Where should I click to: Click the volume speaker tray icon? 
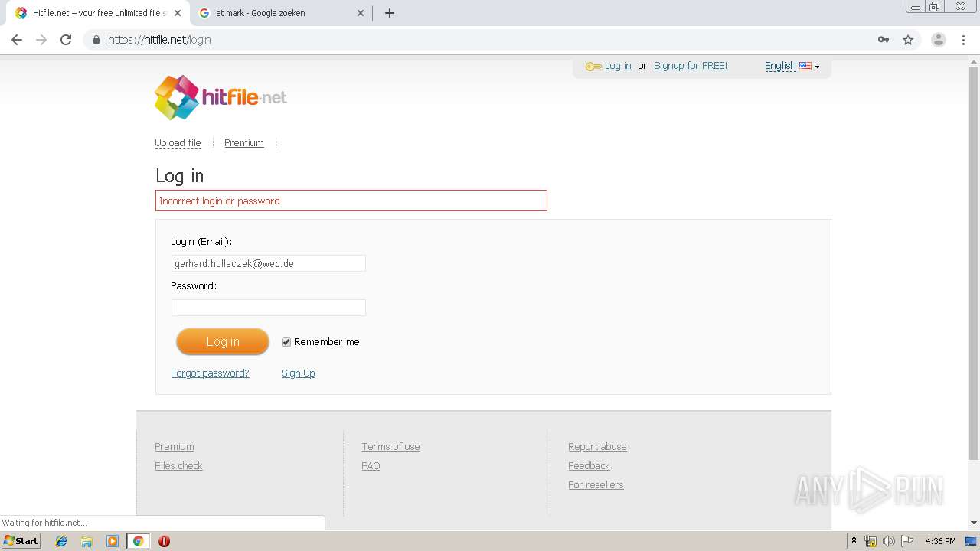click(x=889, y=541)
